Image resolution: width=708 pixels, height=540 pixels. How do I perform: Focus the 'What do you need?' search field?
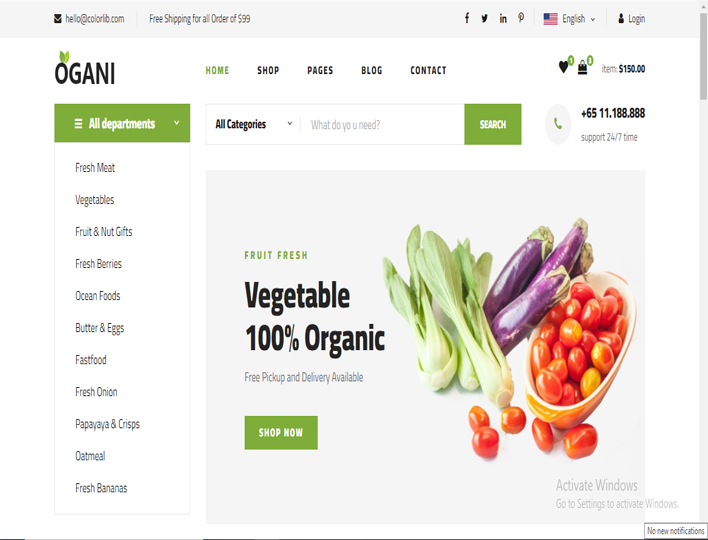(382, 124)
